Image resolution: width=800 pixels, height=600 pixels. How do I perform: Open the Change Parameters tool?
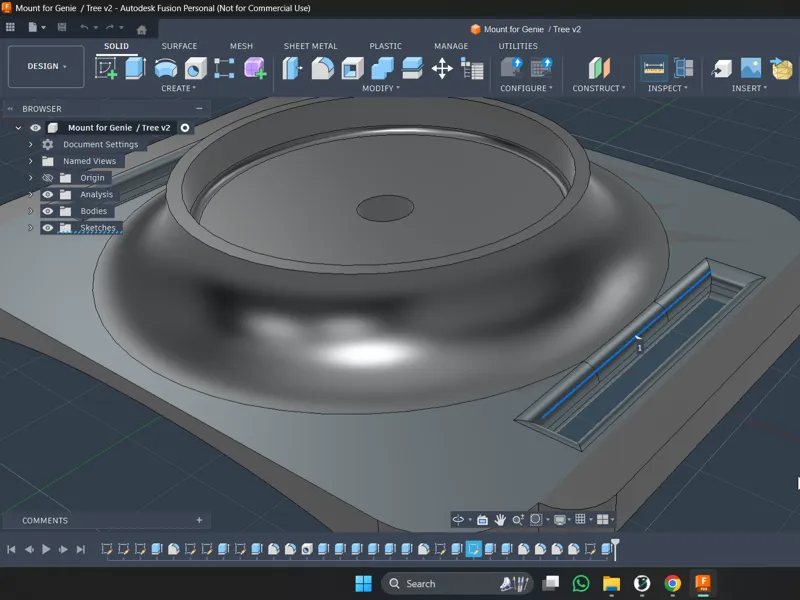[472, 68]
